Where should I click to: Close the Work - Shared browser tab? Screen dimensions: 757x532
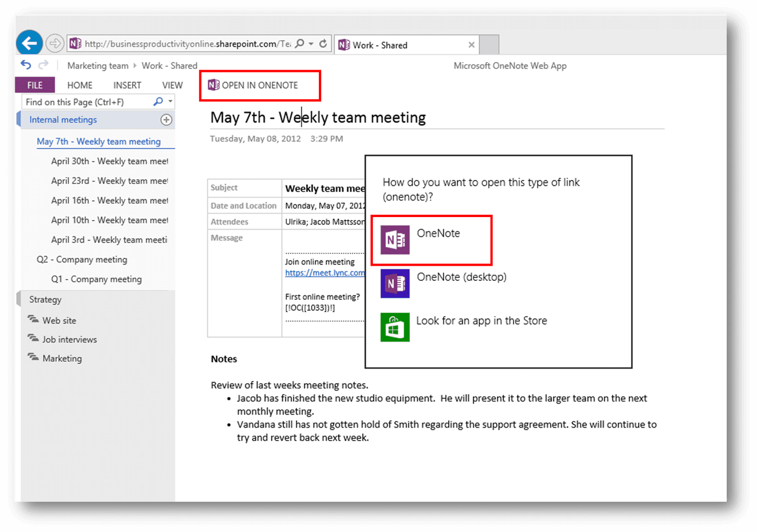click(x=471, y=45)
